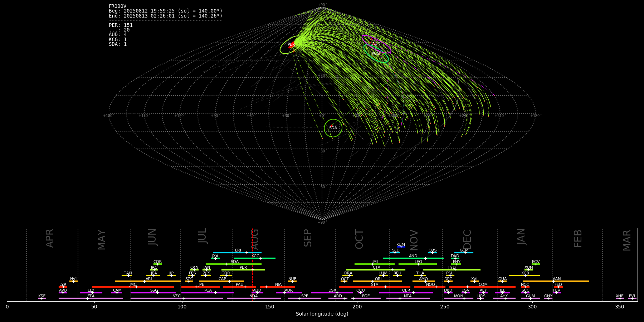Click the SDA radiant circle on sky map
Viewport: 644px width, 322px height.
tap(333, 128)
